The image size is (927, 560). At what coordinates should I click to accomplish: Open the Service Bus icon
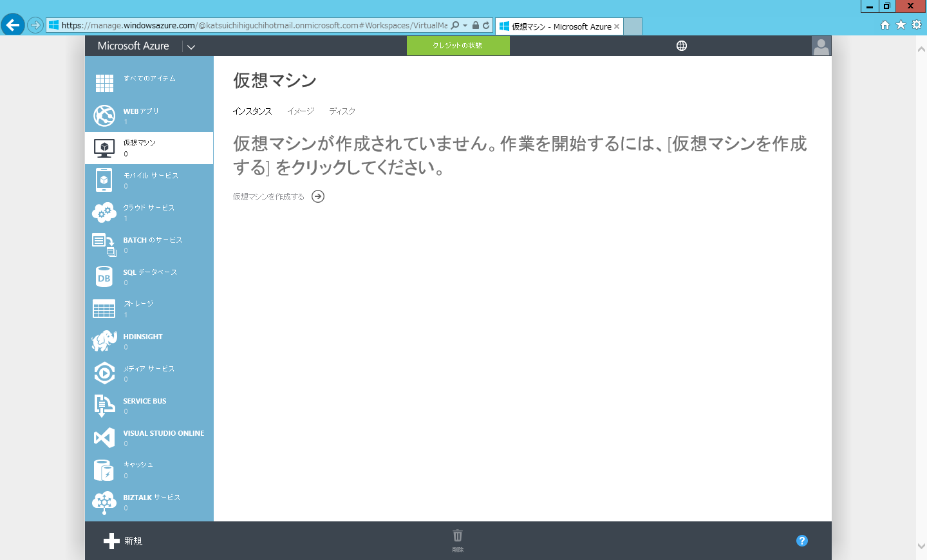tap(104, 406)
